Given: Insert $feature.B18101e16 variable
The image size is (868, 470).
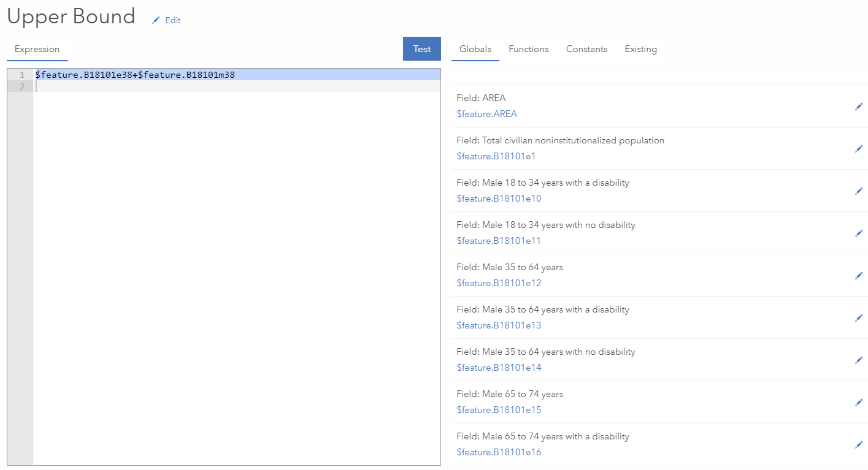Looking at the screenshot, I should (x=499, y=452).
